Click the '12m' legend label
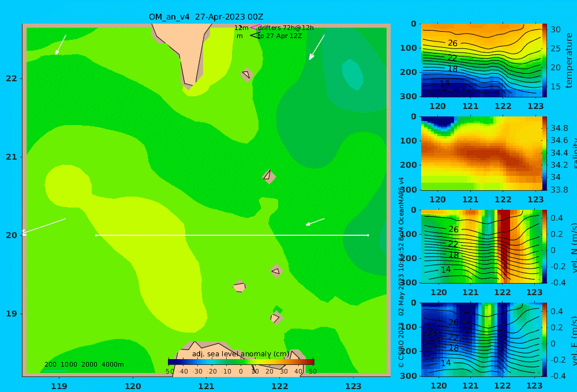Screen dimensions: 577x392 point(241,28)
